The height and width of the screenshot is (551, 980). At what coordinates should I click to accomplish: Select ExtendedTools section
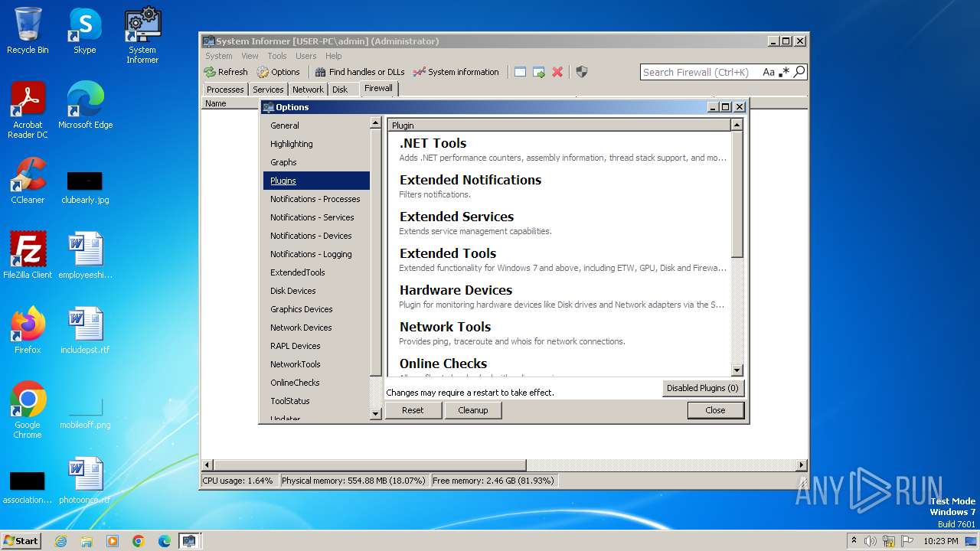pos(316,272)
